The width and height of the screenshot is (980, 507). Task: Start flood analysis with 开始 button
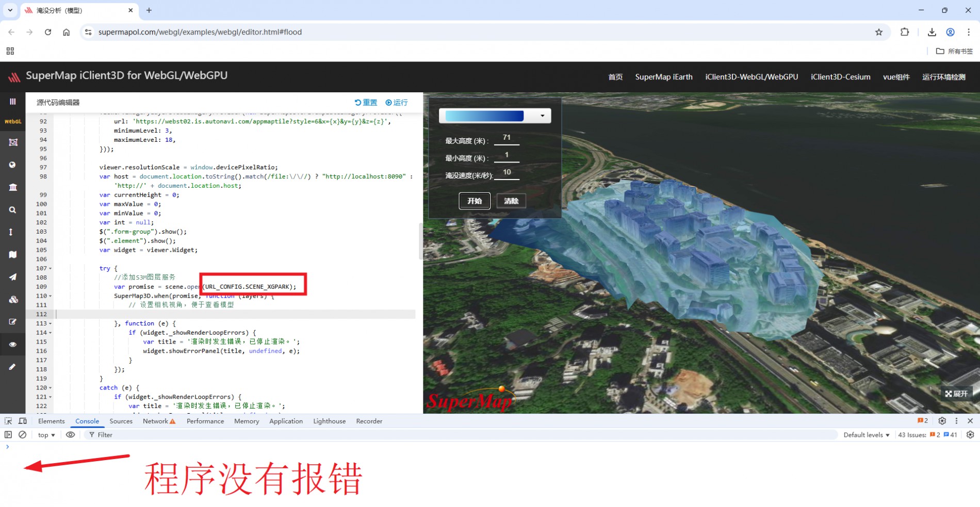coord(475,201)
